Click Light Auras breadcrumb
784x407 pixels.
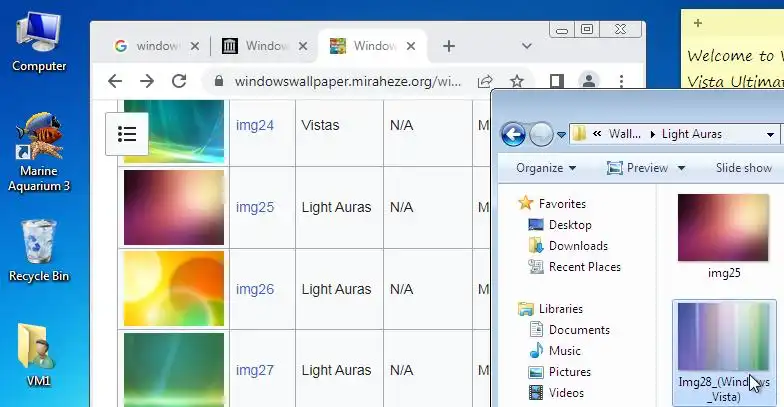coord(692,134)
